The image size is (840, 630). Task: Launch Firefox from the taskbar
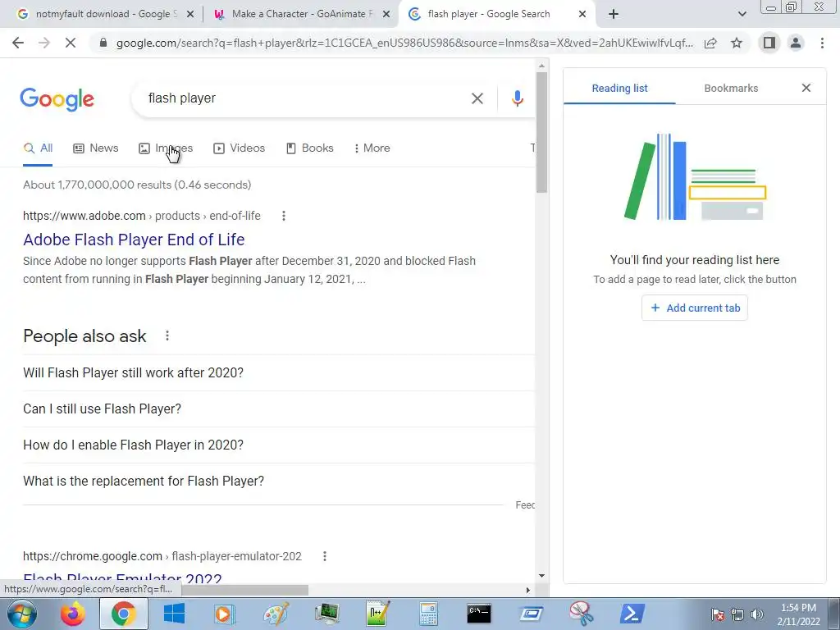pos(73,614)
